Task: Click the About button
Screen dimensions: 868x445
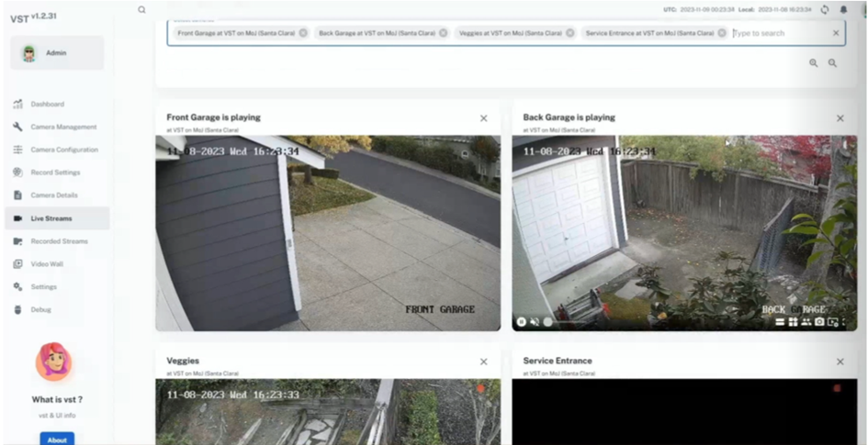Action: point(57,440)
